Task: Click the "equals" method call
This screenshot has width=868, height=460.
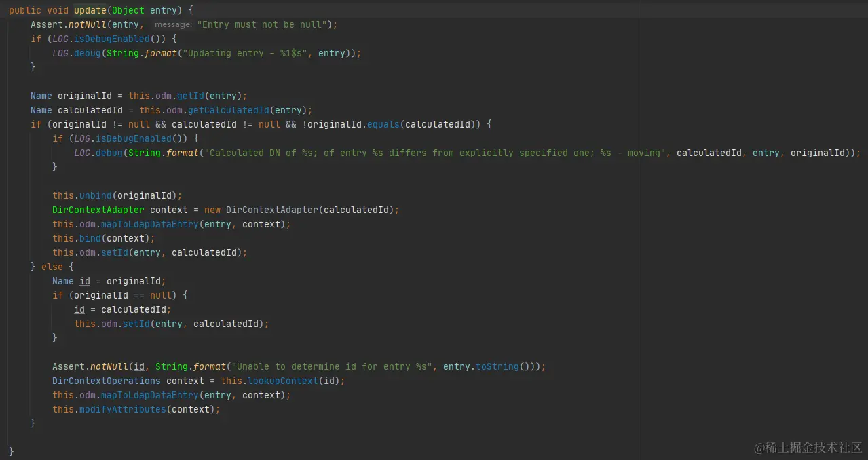Action: tap(383, 124)
